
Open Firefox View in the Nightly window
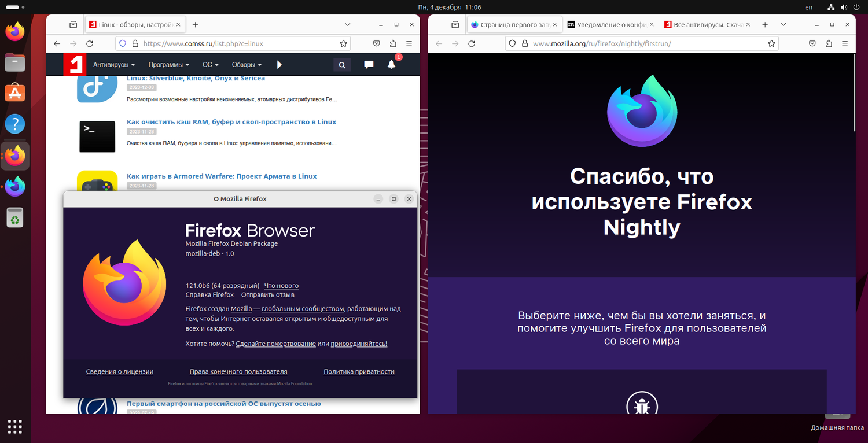455,25
